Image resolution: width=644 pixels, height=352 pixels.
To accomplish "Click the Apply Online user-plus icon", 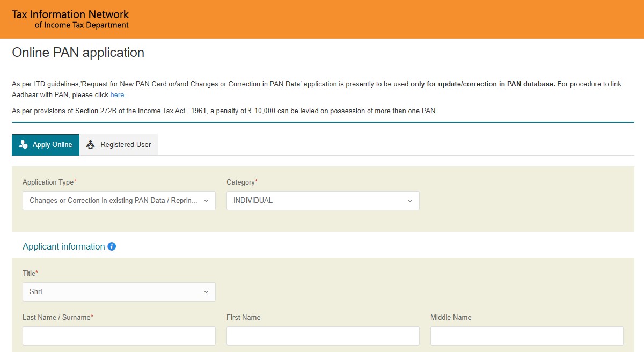I will pos(23,144).
